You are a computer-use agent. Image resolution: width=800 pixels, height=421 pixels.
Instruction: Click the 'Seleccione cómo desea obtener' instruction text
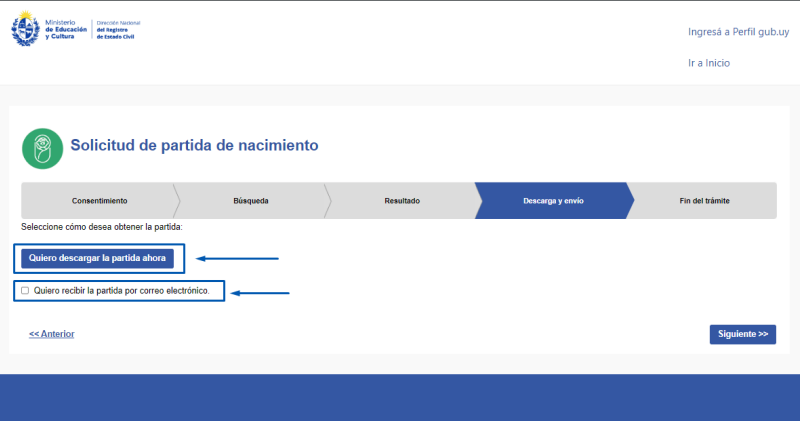point(102,227)
